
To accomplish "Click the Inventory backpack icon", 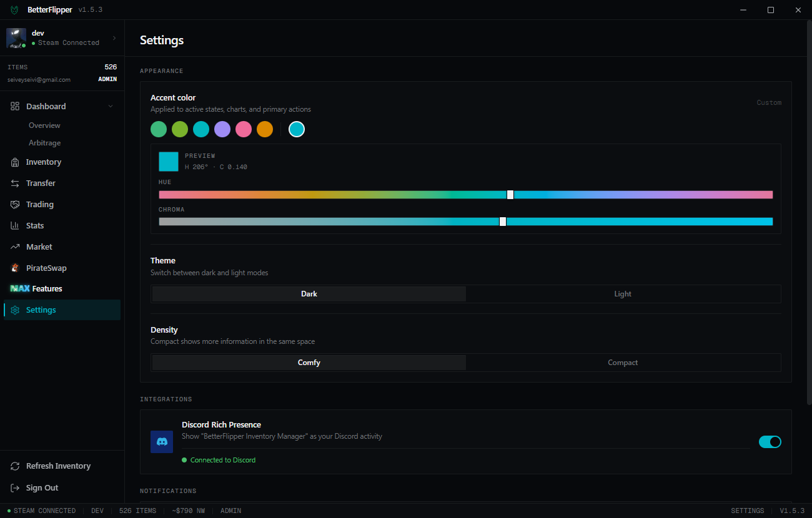I will point(15,162).
